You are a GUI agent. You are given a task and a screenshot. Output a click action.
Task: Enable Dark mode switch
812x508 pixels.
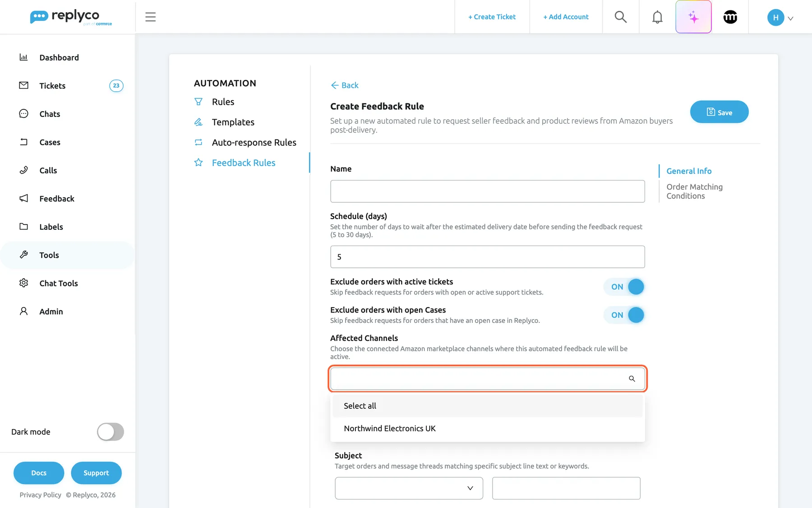pyautogui.click(x=110, y=432)
